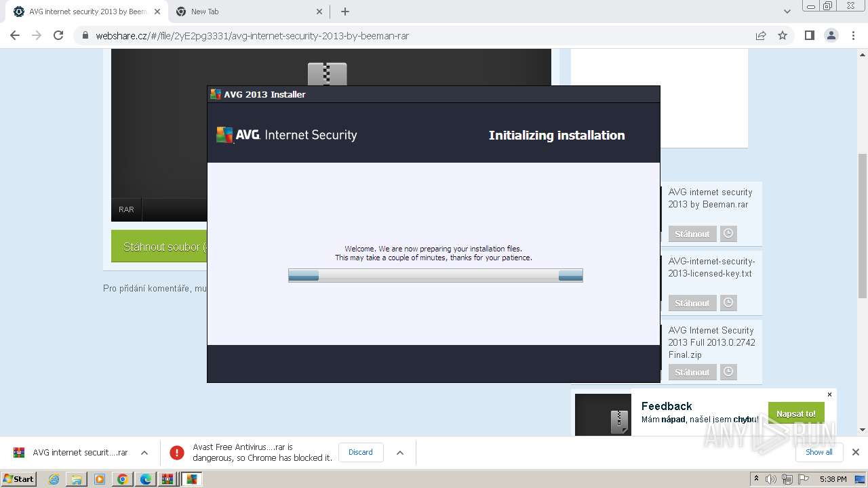Close the New Tab tab
The image size is (868, 488).
pyautogui.click(x=320, y=12)
